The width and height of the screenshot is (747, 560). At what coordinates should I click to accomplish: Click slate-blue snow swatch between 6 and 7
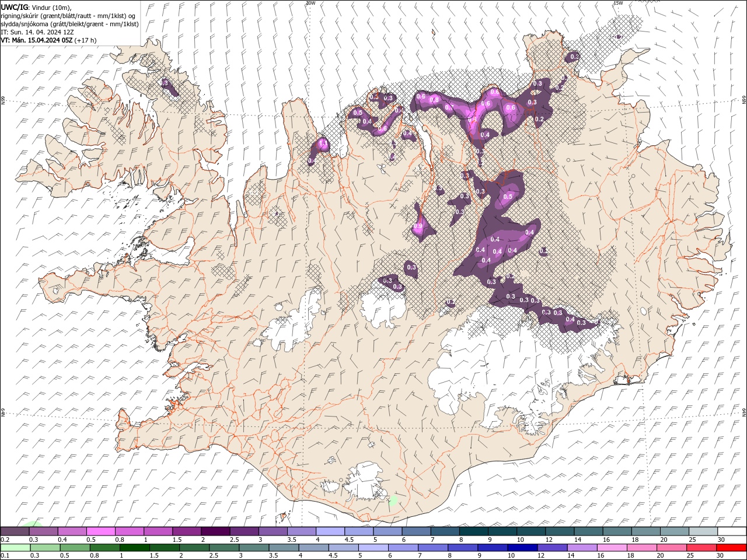(x=416, y=531)
